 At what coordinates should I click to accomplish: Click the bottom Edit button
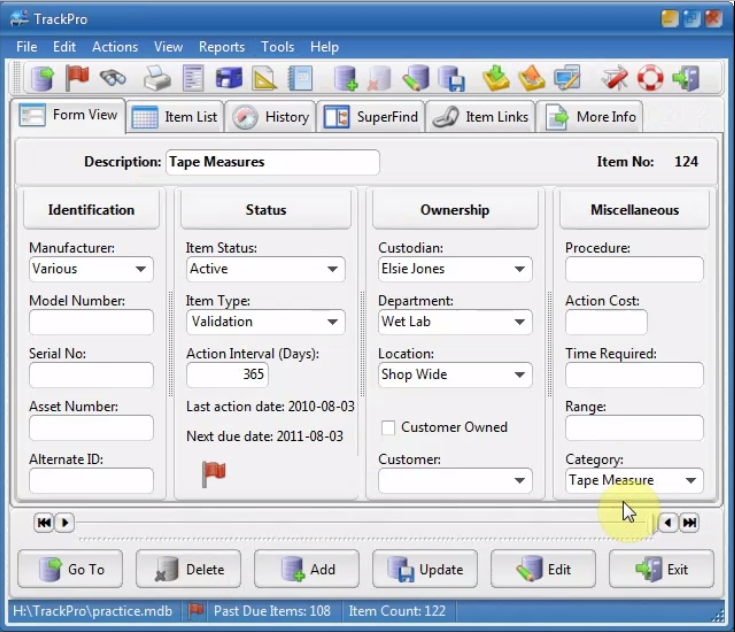[x=543, y=569]
